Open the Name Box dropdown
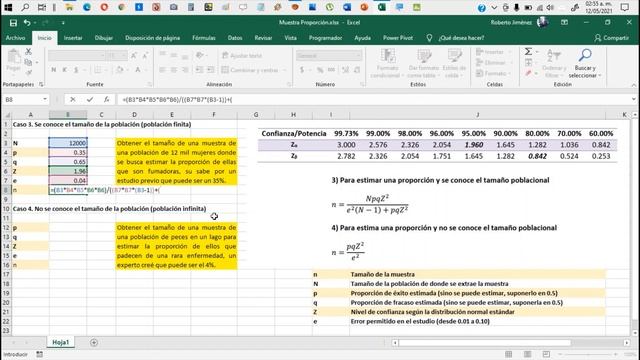The height and width of the screenshot is (360, 640). pyautogui.click(x=45, y=99)
